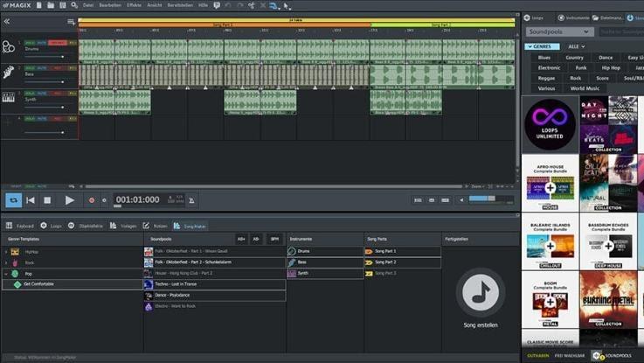Image resolution: width=644 pixels, height=363 pixels.
Task: Select the Get Comfortable template
Action: point(73,284)
